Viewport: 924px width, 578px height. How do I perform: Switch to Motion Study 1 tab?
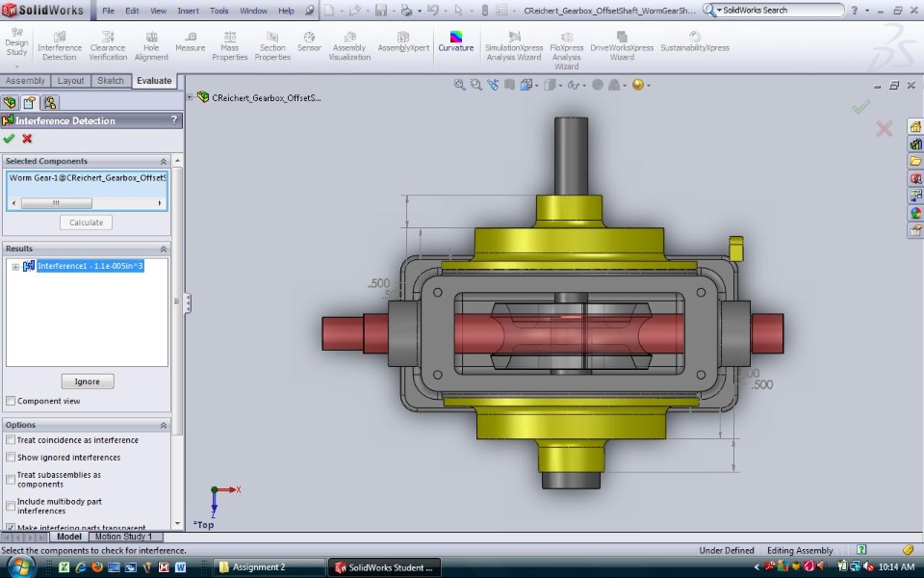[122, 537]
